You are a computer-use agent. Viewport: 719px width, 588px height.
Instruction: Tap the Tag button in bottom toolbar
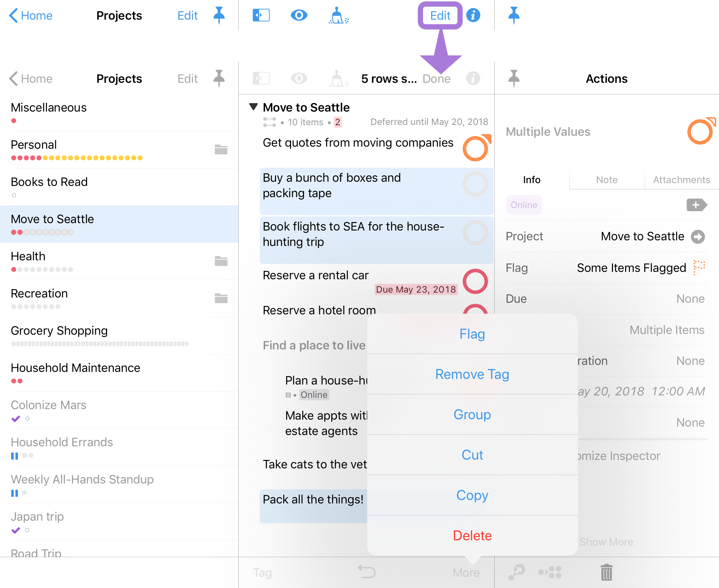(263, 573)
